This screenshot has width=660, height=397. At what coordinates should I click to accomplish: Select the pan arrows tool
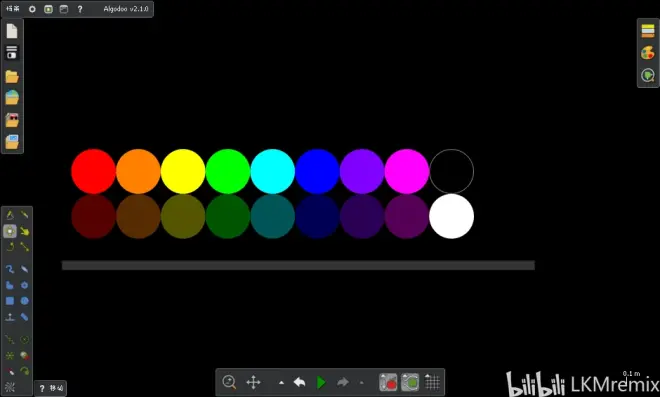tap(253, 382)
